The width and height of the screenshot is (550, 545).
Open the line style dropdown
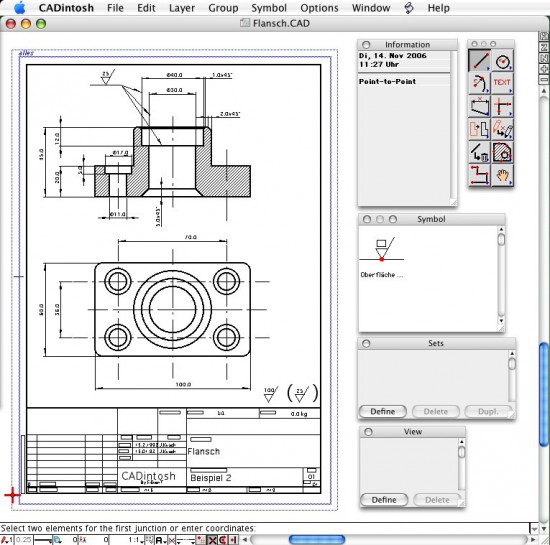coord(186,540)
